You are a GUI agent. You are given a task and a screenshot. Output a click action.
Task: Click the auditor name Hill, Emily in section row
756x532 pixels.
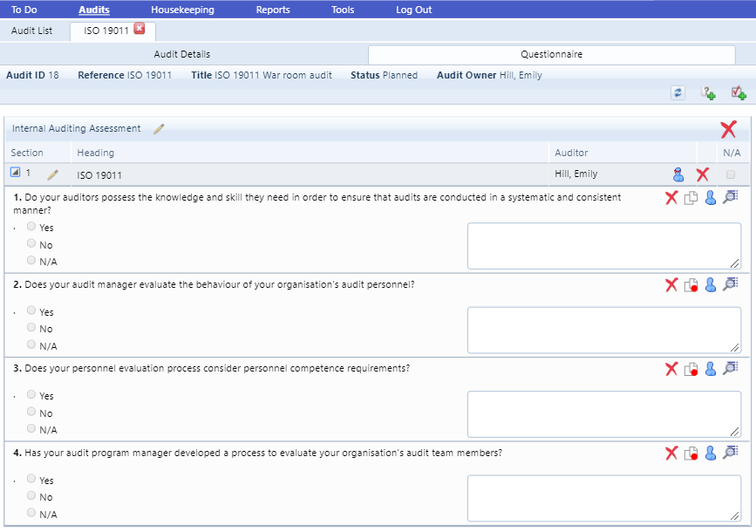point(576,174)
